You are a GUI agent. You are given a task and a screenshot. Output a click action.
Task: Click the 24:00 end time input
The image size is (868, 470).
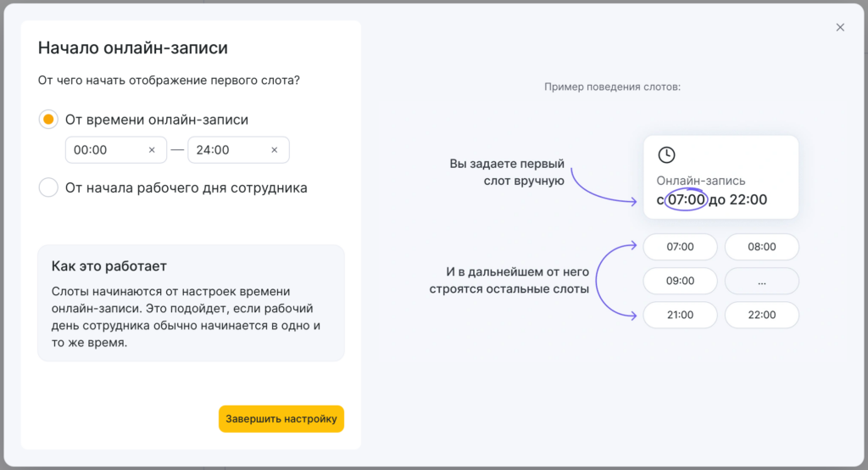(x=225, y=150)
